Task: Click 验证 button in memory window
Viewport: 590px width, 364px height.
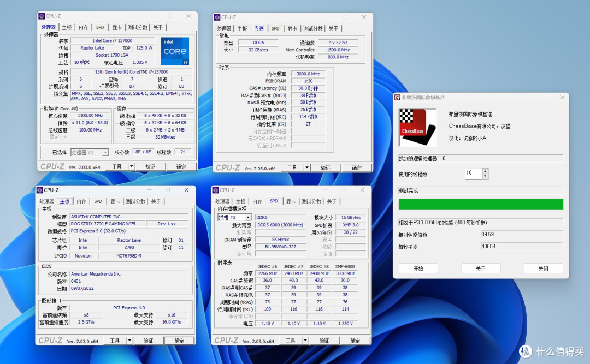Action: [326, 168]
